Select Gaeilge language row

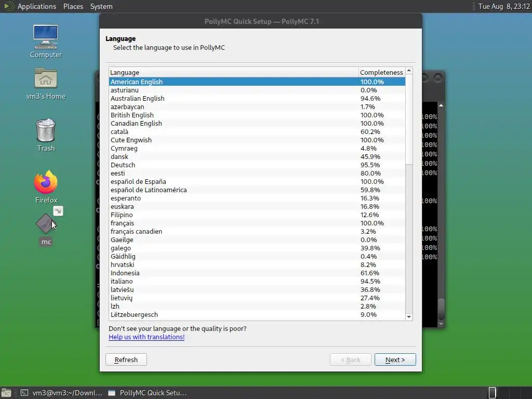[257, 240]
